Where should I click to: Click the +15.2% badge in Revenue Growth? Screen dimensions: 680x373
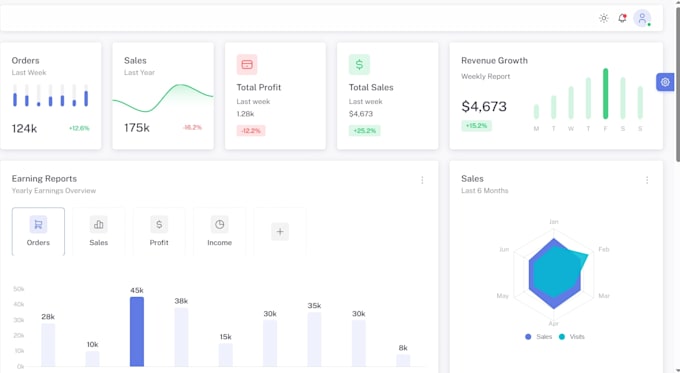tap(476, 126)
